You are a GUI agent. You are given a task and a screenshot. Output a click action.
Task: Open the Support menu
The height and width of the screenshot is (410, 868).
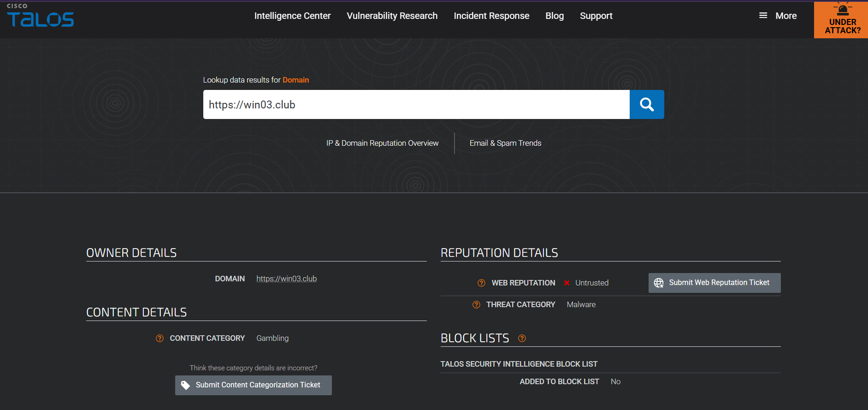click(596, 16)
